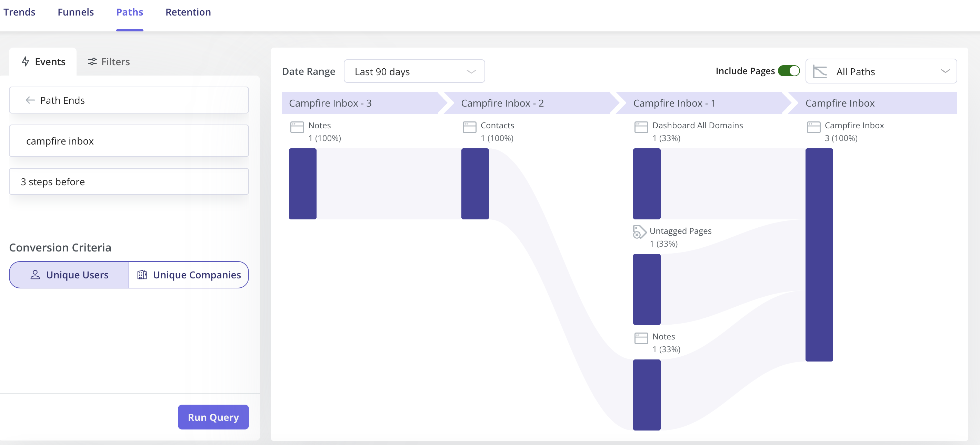Click the Campfire Inbox 3 (100%) node bar
980x445 pixels.
(x=819, y=255)
